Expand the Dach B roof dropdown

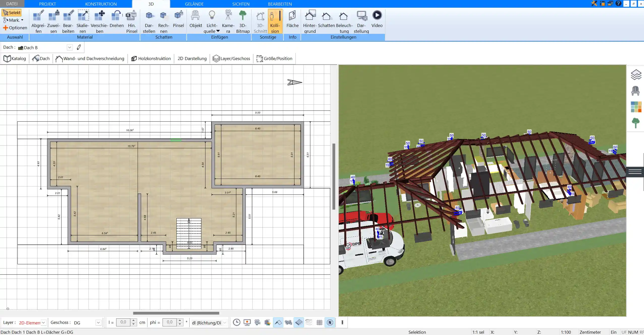pyautogui.click(x=70, y=47)
